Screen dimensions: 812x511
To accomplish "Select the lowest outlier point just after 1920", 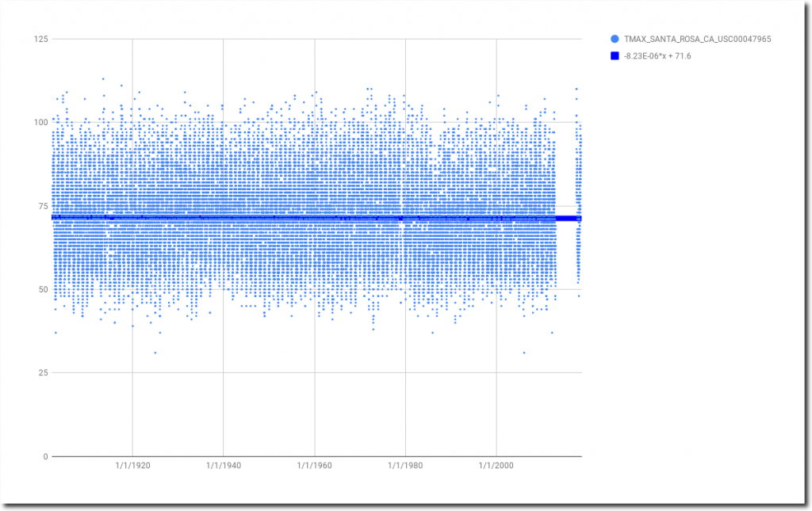I will (155, 353).
